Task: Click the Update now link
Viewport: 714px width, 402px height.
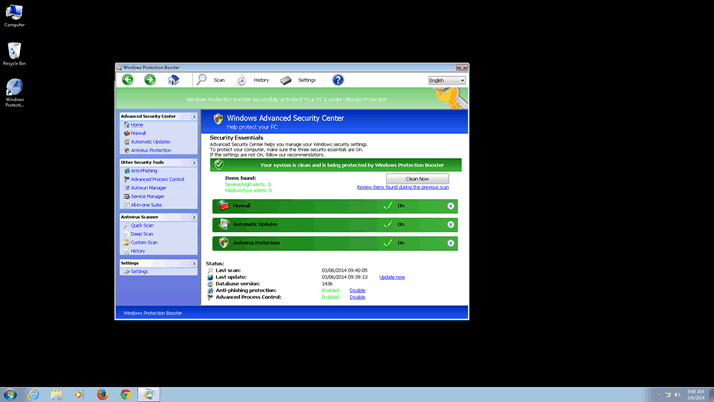Action: (x=392, y=277)
